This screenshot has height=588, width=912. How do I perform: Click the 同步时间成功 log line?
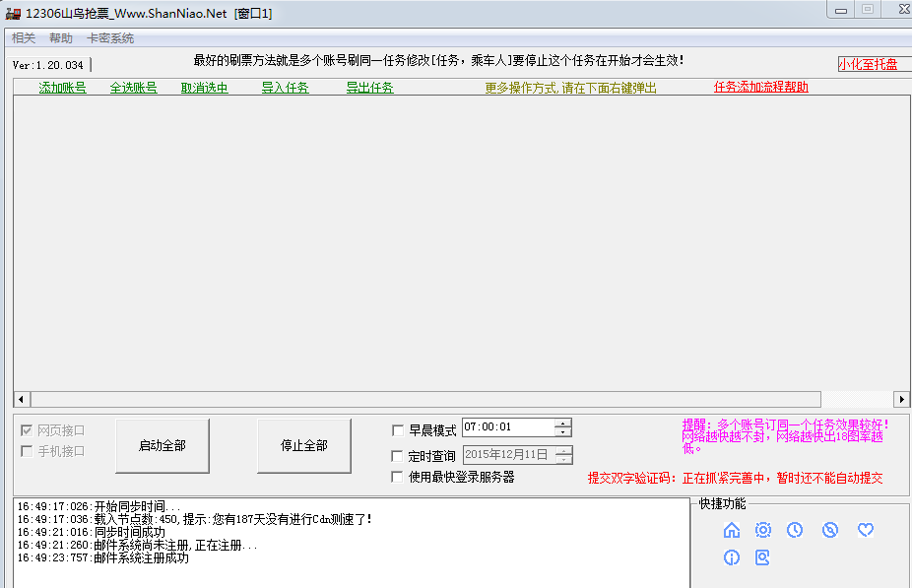coord(92,532)
